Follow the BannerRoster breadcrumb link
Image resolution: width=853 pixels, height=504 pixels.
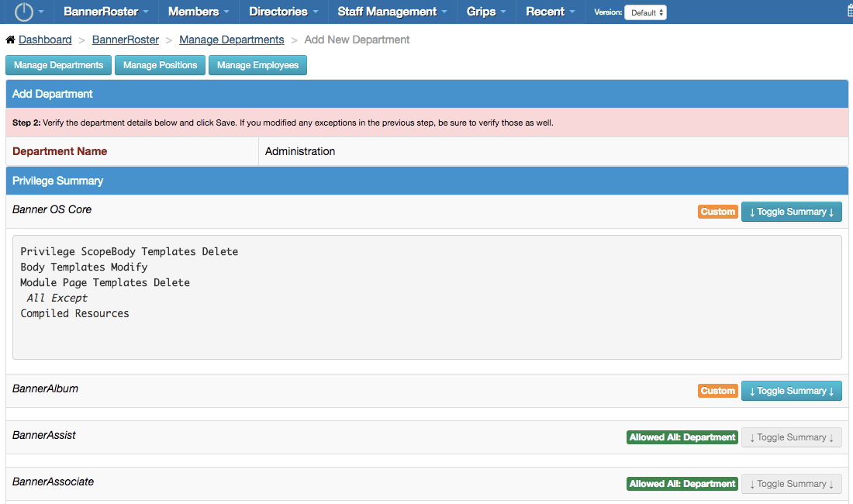pos(126,40)
